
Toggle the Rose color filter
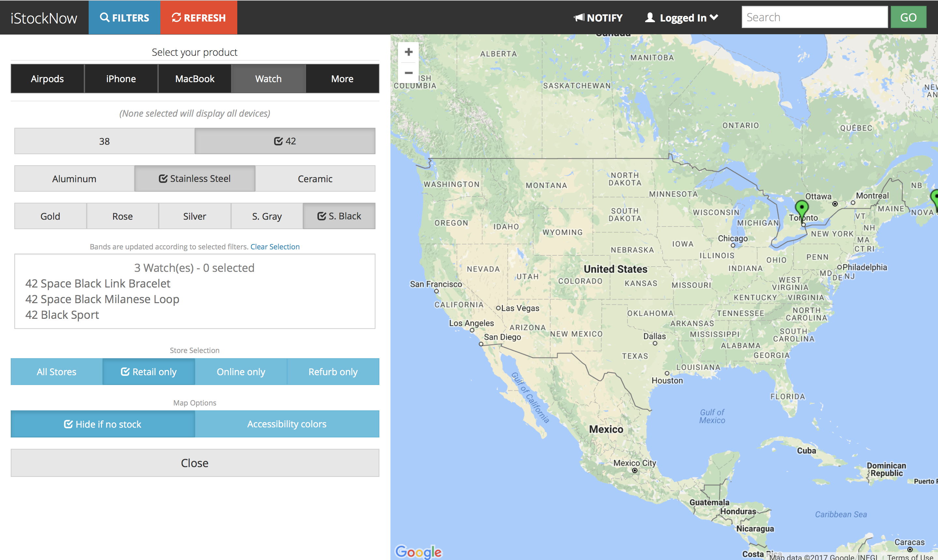[x=122, y=216]
